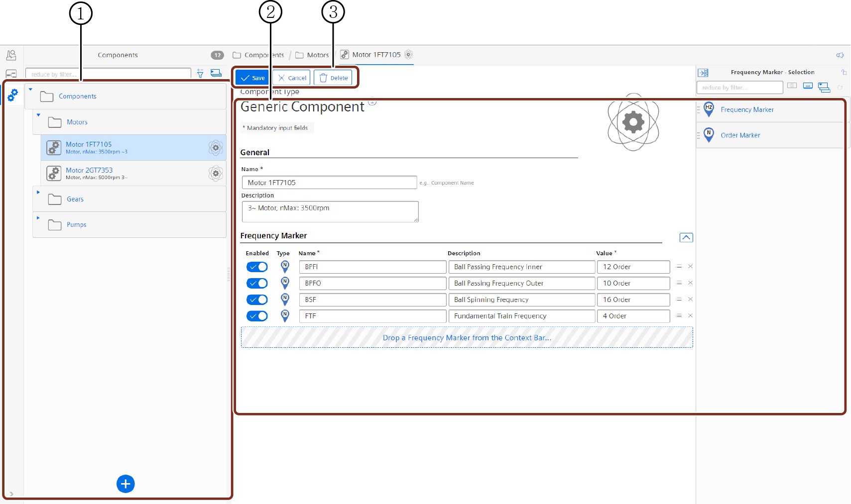Click the expand all layers icon in Components panel
Viewport: 851px width, 504px height.
pos(216,73)
